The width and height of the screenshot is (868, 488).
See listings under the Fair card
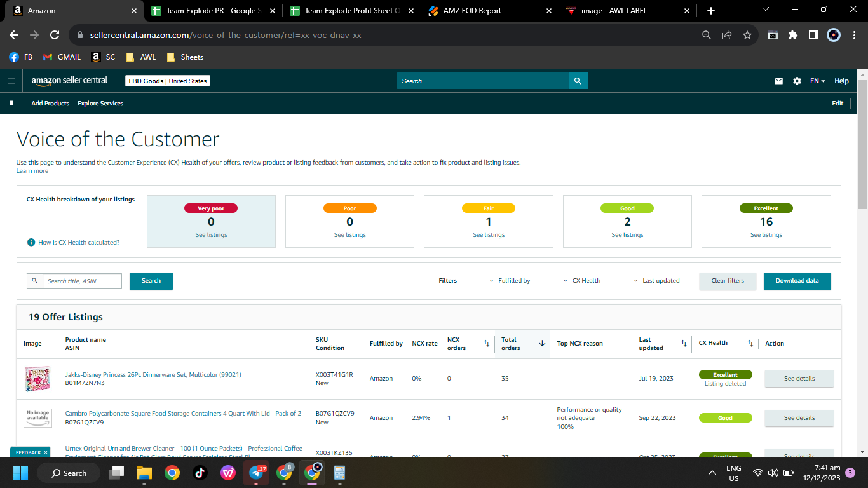coord(489,235)
